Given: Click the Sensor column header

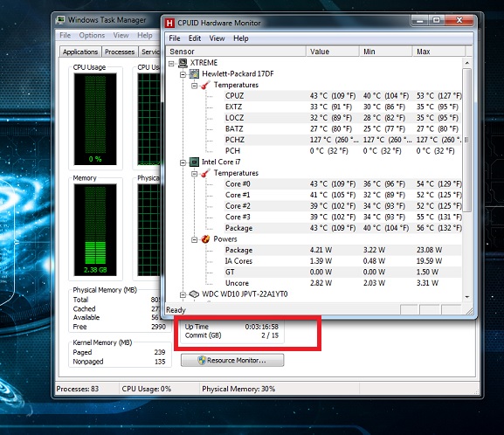Looking at the screenshot, I should click(236, 52).
